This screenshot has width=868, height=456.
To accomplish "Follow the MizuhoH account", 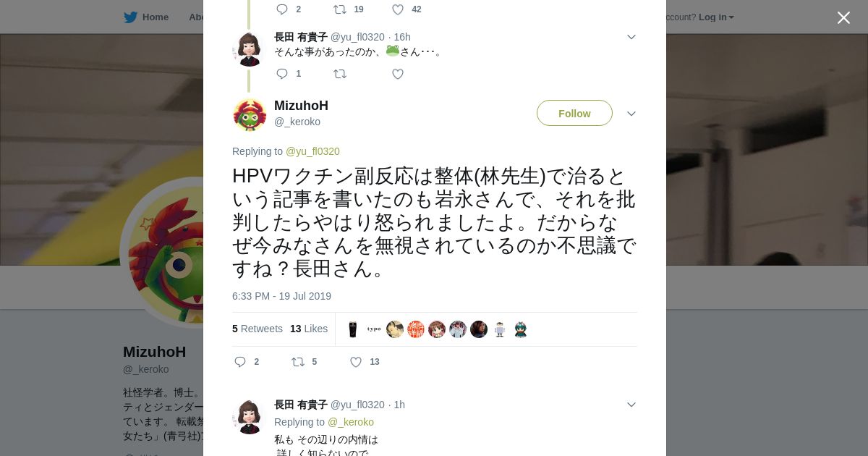I will tap(574, 113).
